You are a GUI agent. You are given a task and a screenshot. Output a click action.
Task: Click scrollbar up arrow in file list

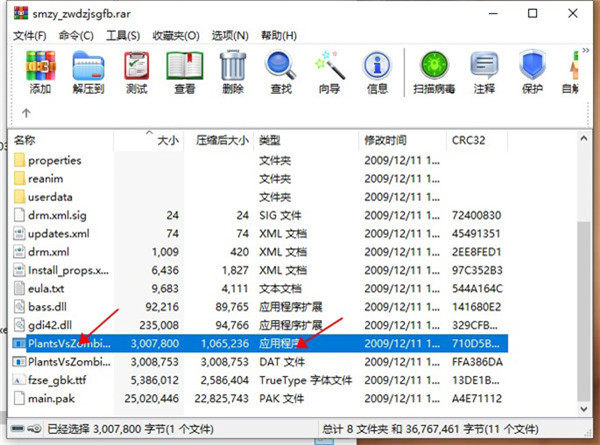(584, 139)
